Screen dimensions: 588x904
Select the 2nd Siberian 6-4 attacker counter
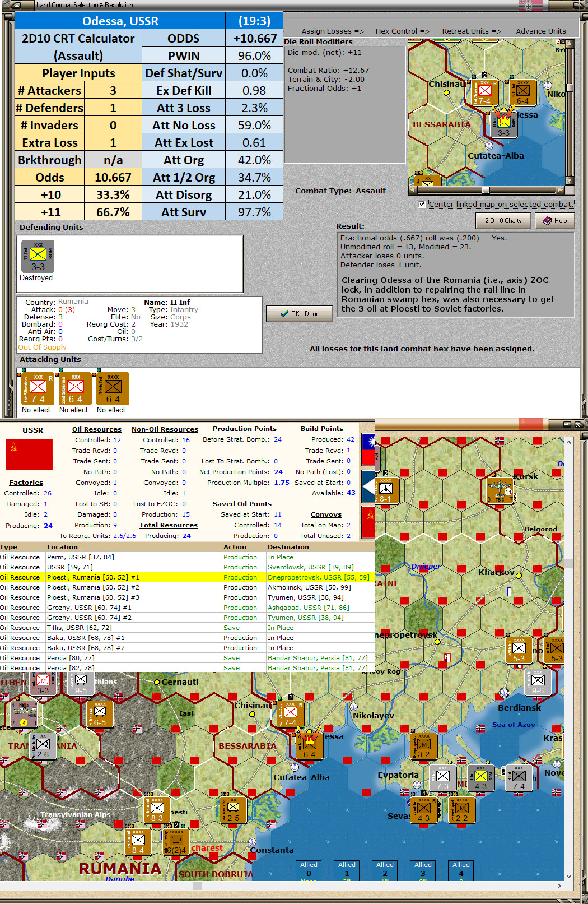pyautogui.click(x=76, y=388)
